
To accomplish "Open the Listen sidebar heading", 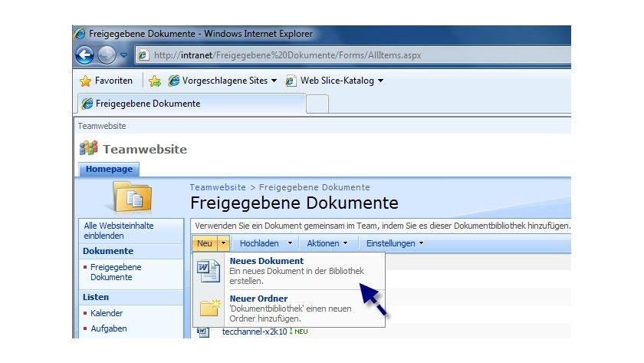I will 96,297.
